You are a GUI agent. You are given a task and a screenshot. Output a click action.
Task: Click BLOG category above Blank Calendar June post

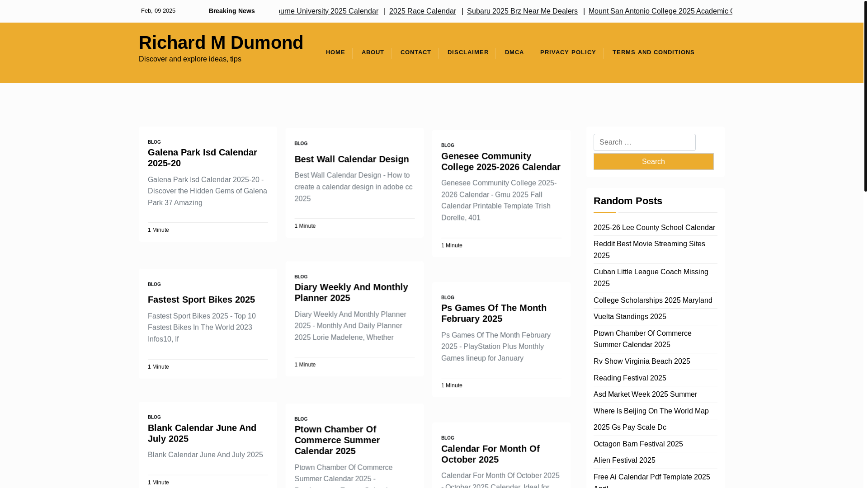pos(154,418)
